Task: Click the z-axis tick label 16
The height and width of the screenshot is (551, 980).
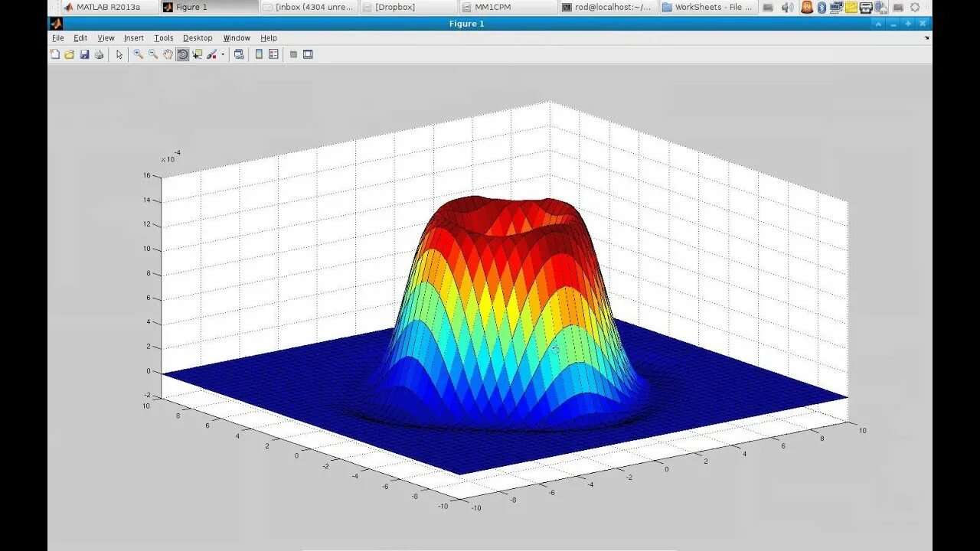Action: click(x=146, y=175)
